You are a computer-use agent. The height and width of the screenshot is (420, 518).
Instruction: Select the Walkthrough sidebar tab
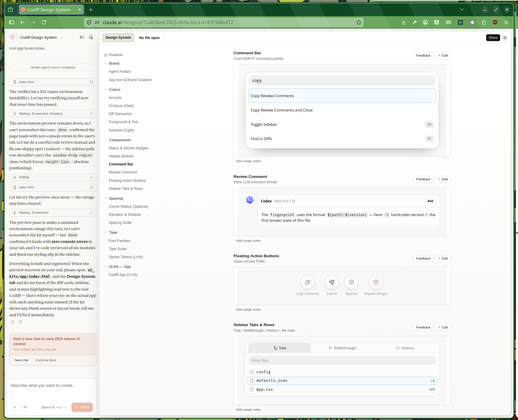tap(342, 348)
